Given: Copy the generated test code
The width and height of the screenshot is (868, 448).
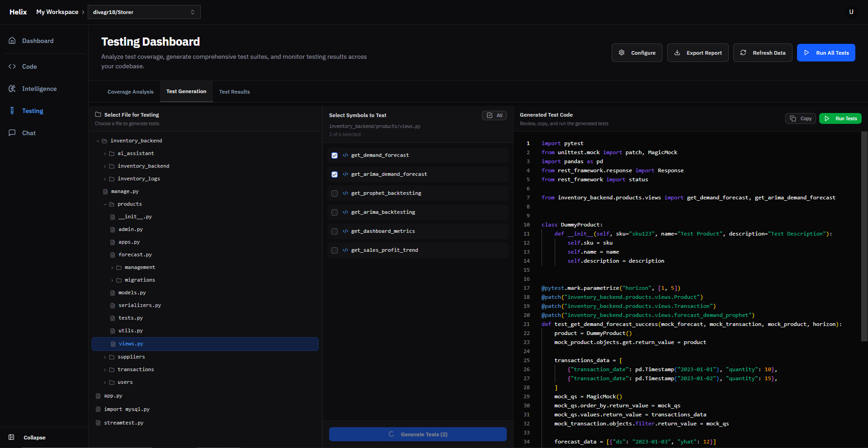Looking at the screenshot, I should (801, 118).
